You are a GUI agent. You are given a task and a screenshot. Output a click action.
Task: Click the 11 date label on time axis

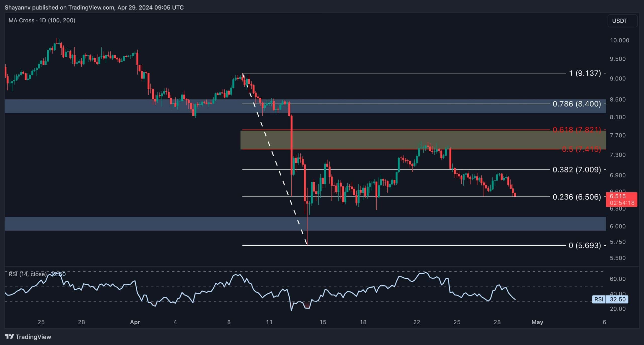point(269,322)
